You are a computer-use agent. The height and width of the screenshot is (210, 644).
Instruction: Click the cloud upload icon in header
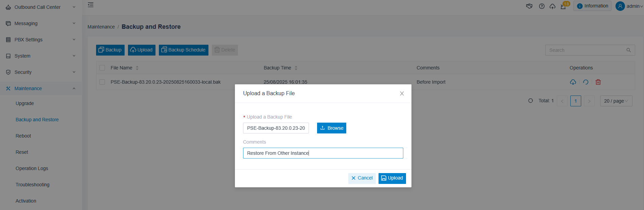(552, 6)
